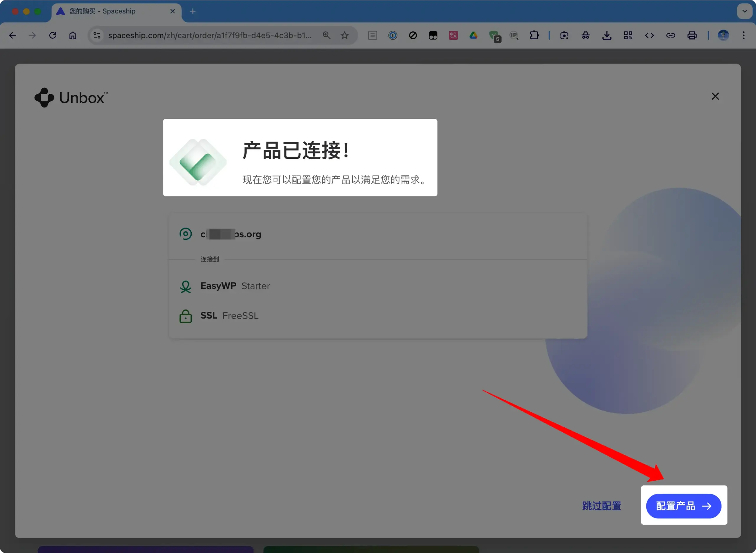The width and height of the screenshot is (756, 553).
Task: Open the 1Password extension
Action: (393, 35)
